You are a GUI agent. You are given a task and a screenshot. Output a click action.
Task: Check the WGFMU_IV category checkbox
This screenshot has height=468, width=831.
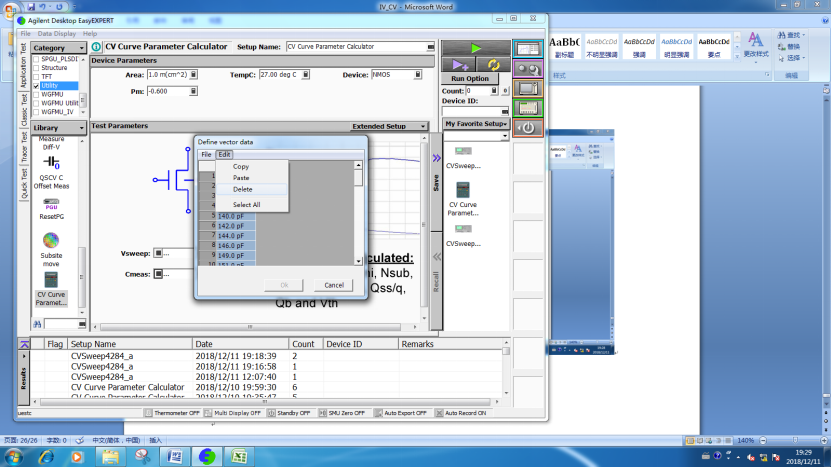[x=37, y=112]
